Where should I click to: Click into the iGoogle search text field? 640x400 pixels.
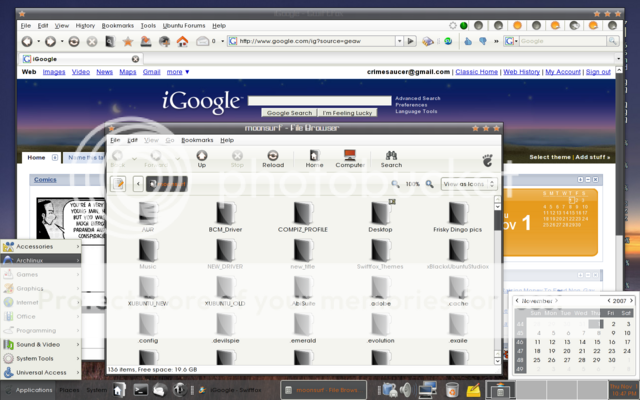click(320, 101)
